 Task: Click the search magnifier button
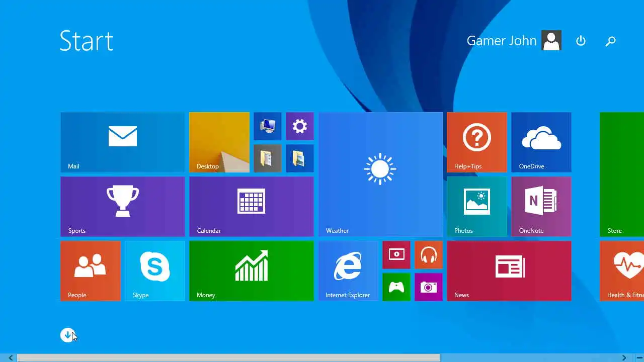click(610, 41)
